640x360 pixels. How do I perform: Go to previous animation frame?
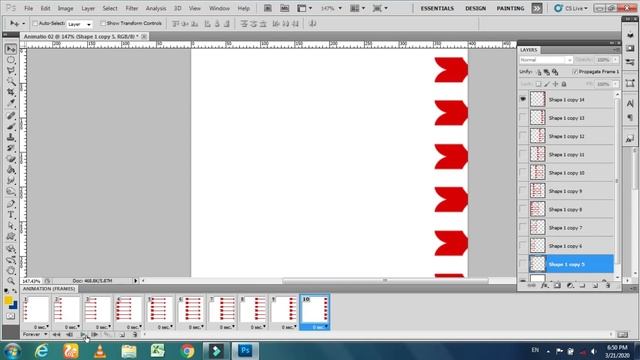coord(69,335)
